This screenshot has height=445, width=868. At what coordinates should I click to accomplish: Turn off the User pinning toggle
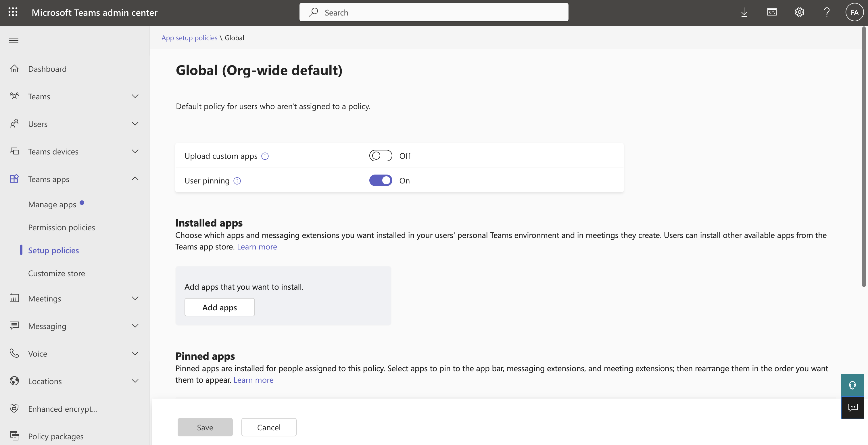tap(381, 181)
